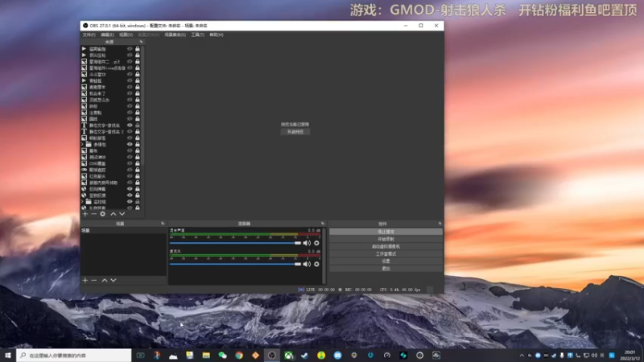Hide the 表情包 group with its eye

coord(130,145)
